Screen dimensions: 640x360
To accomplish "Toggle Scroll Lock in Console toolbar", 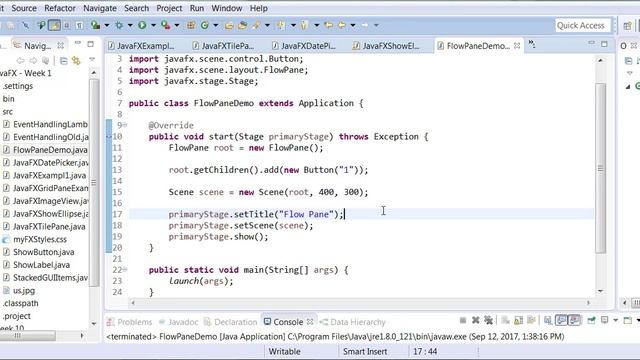I will [x=518, y=320].
